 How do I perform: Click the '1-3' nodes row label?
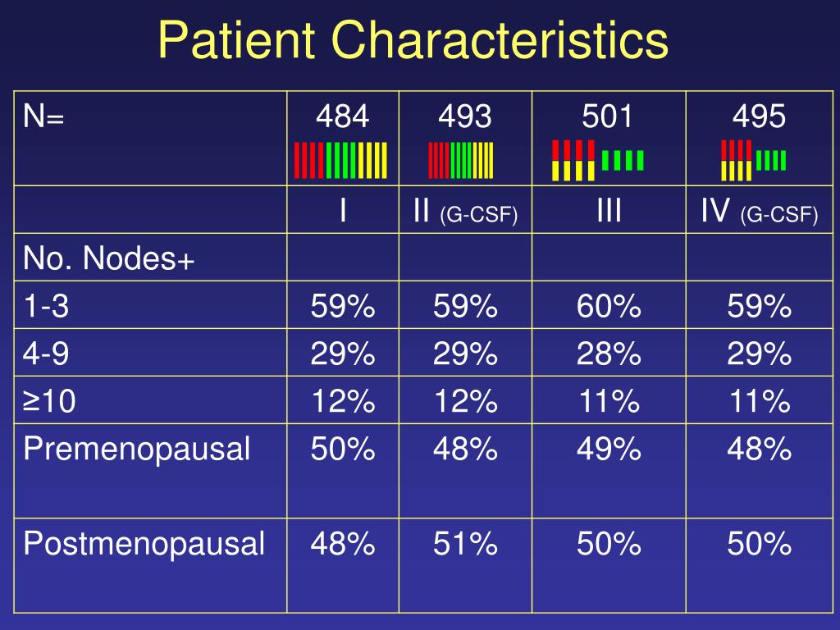(46, 306)
